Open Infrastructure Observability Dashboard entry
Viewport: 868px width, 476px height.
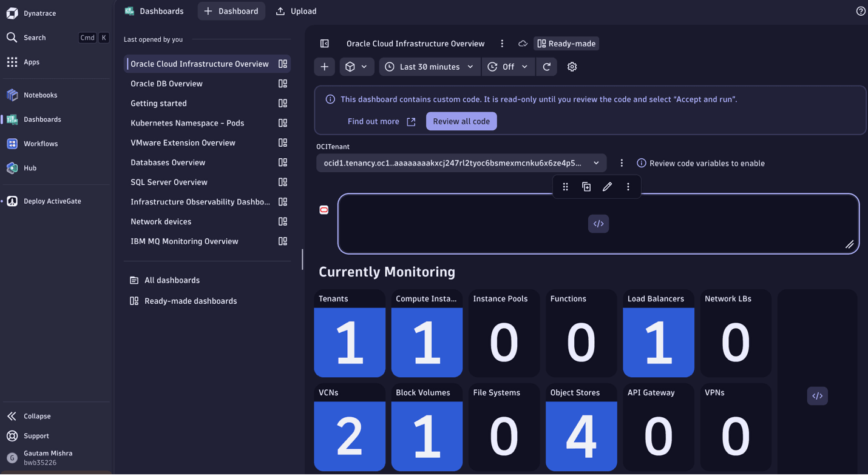point(207,202)
